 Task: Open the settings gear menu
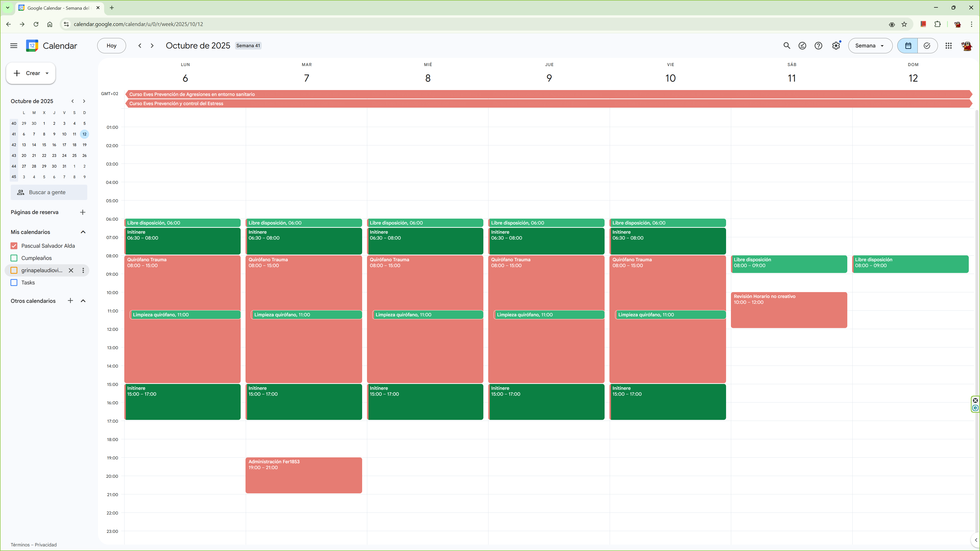(836, 46)
